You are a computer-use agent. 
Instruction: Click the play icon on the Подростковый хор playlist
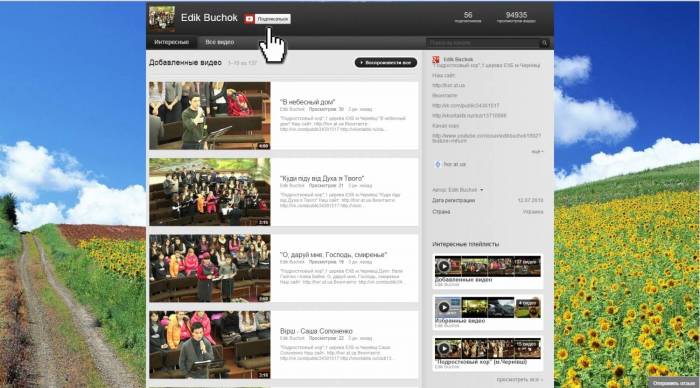[443, 348]
